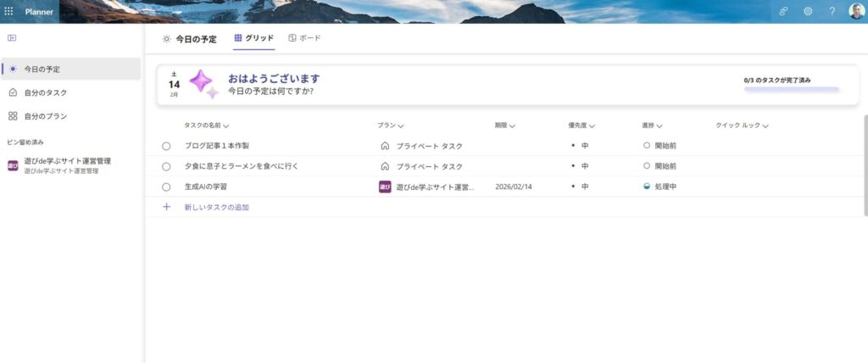Image resolution: width=868 pixels, height=363 pixels.
Task: Open the 期限 column sort dropdown
Action: [512, 126]
